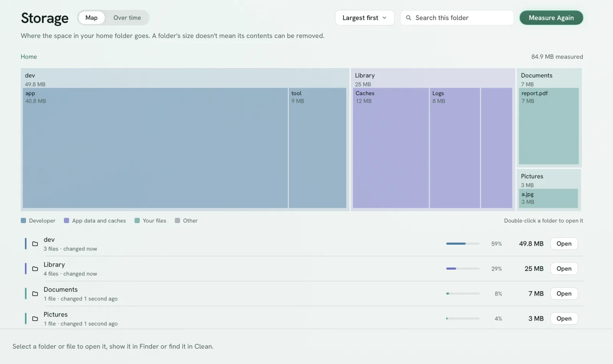Image resolution: width=613 pixels, height=364 pixels.
Task: Click Open for the Documents row
Action: pos(564,293)
